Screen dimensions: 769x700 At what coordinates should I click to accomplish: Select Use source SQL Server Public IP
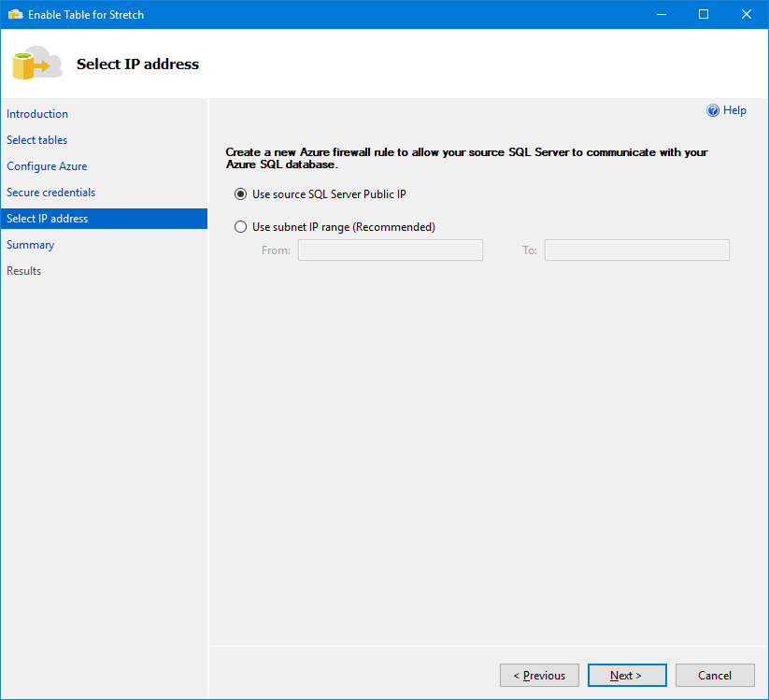coord(240,194)
